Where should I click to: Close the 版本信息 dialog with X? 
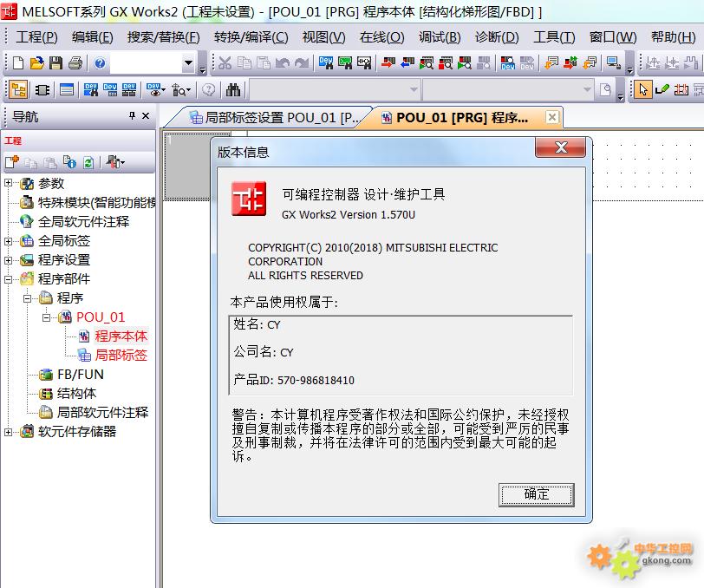[x=561, y=147]
